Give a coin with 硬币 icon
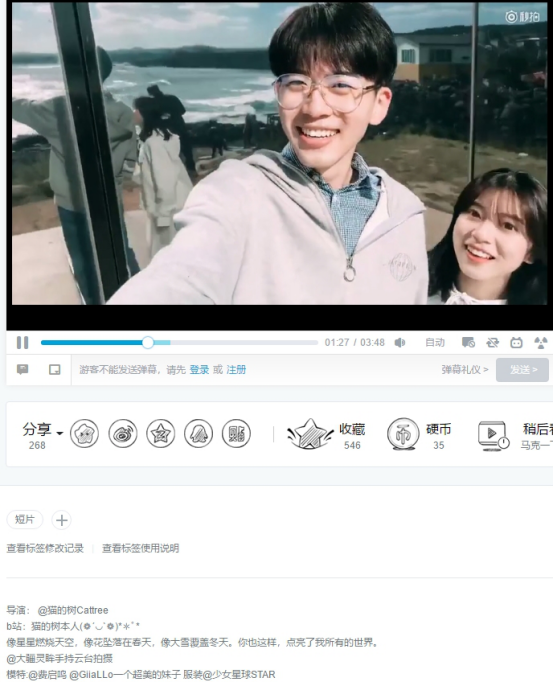 [x=403, y=434]
